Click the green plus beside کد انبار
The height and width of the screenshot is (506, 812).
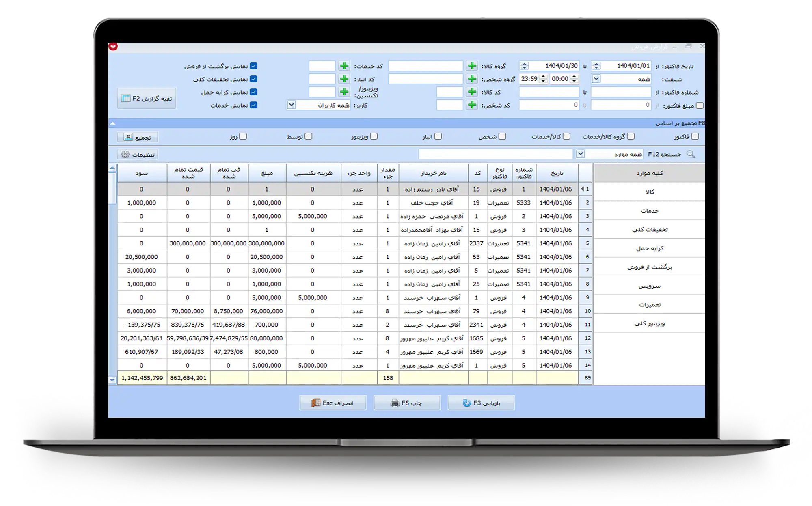[x=344, y=79]
